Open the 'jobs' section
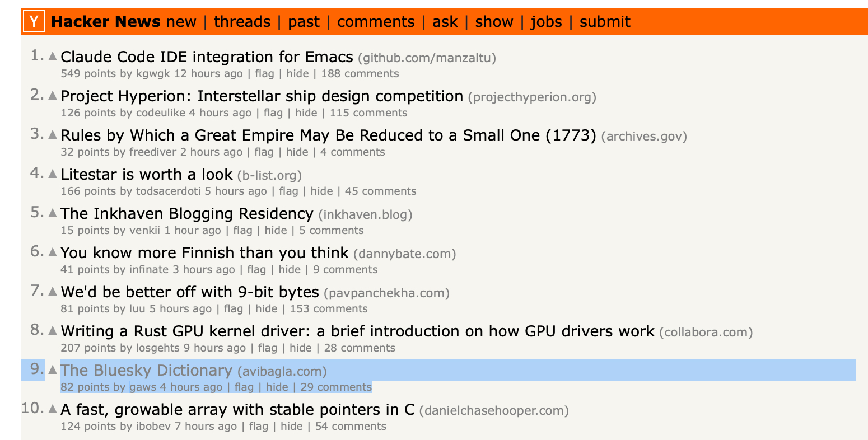Screen dimensions: 868x440 (546, 22)
